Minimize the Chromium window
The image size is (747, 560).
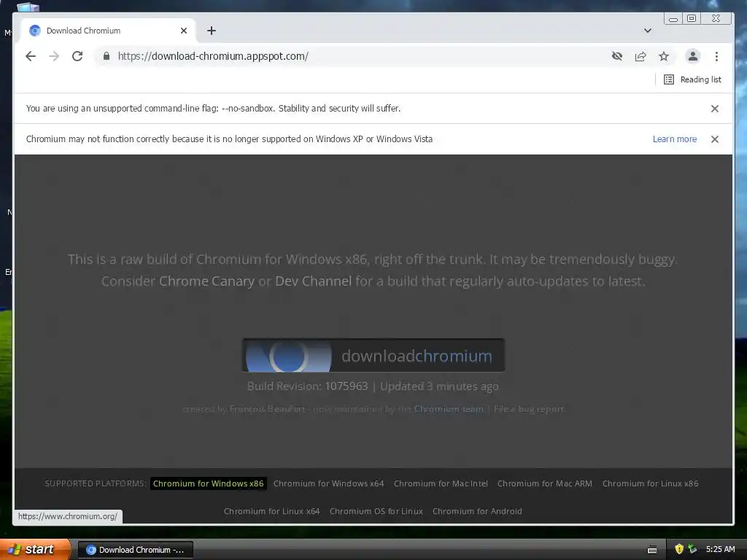point(673,18)
